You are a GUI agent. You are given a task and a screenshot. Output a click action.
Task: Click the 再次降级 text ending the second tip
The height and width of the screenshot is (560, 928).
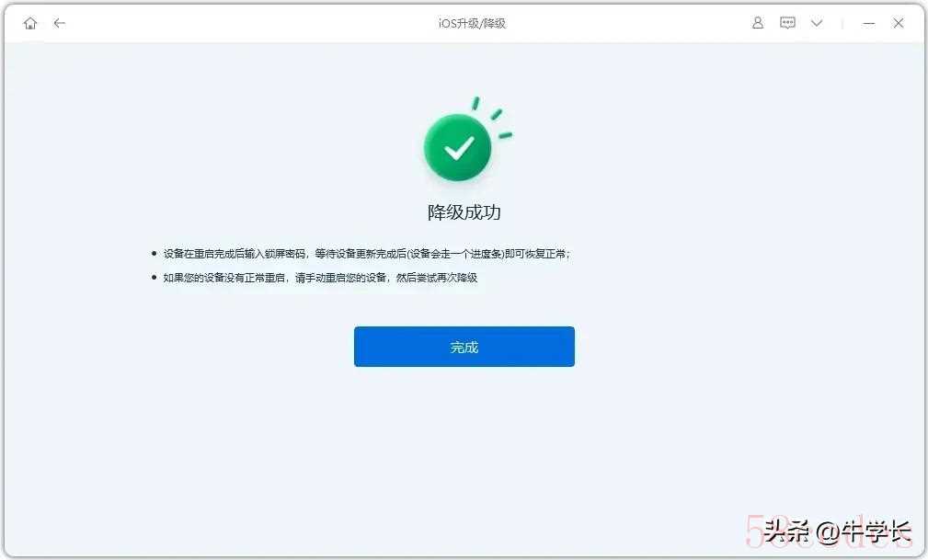(457, 278)
